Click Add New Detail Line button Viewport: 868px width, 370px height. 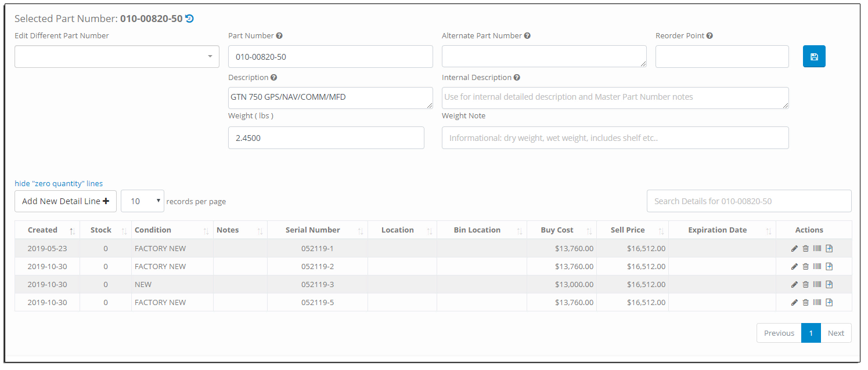(x=66, y=201)
